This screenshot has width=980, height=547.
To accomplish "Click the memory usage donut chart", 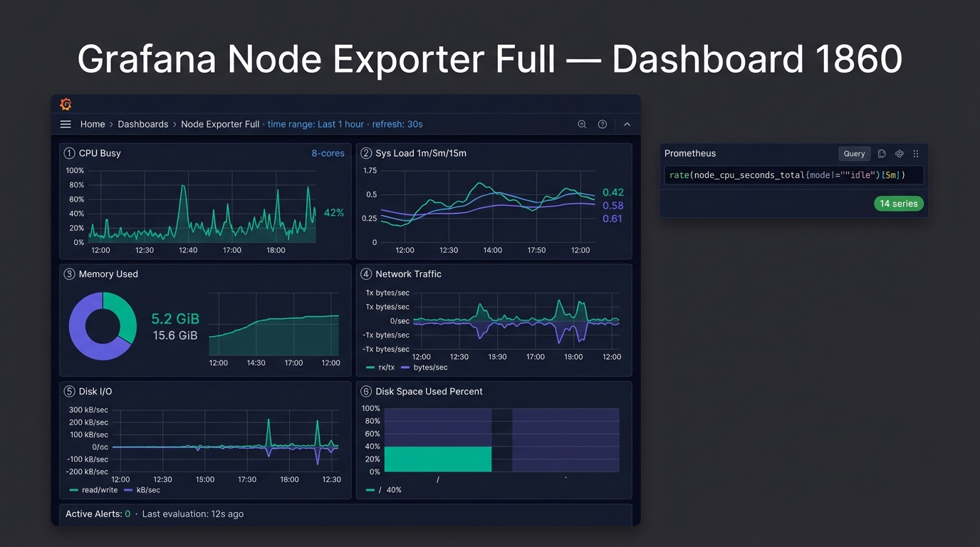I will click(103, 326).
